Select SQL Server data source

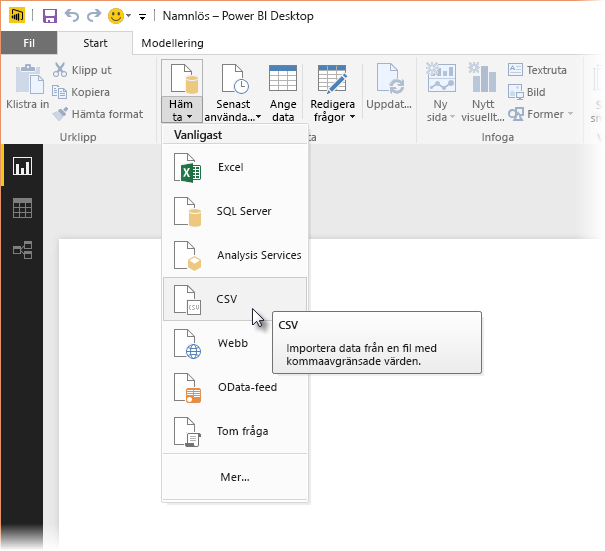tap(235, 211)
